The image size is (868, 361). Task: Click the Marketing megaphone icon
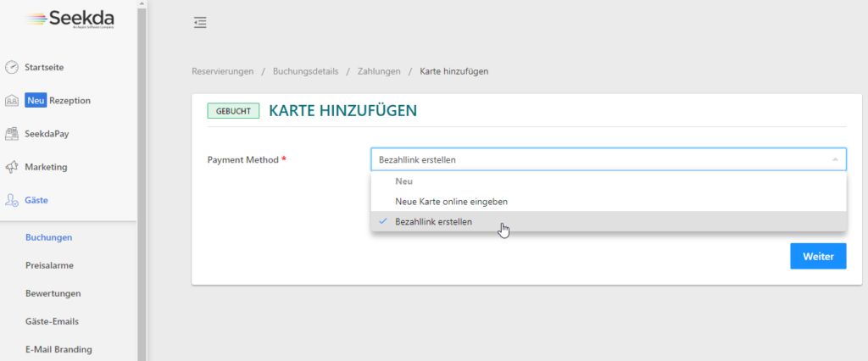click(12, 167)
